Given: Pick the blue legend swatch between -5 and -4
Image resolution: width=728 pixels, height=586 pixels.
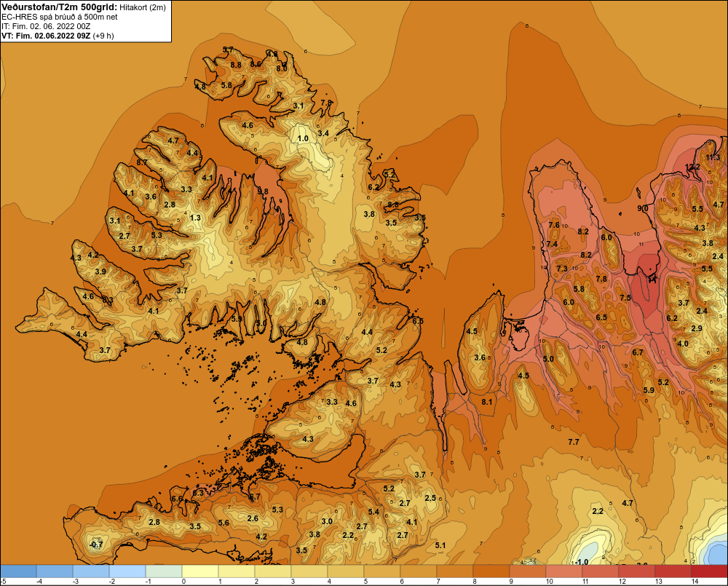Looking at the screenshot, I should (19, 571).
